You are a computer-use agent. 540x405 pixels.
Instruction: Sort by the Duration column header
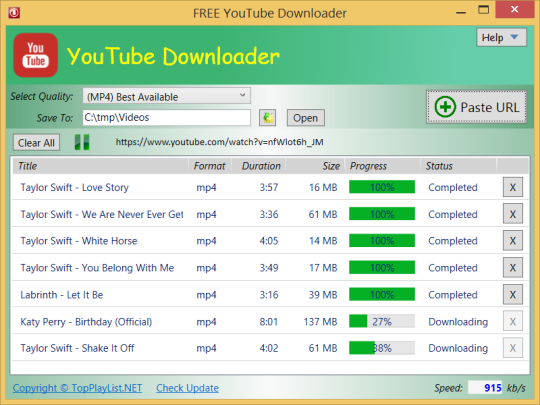click(259, 166)
